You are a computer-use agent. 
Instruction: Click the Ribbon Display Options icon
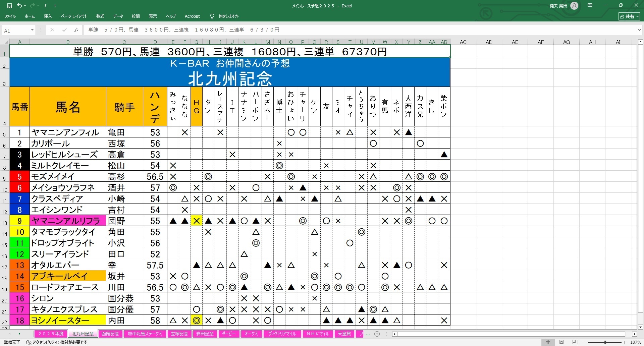point(590,5)
